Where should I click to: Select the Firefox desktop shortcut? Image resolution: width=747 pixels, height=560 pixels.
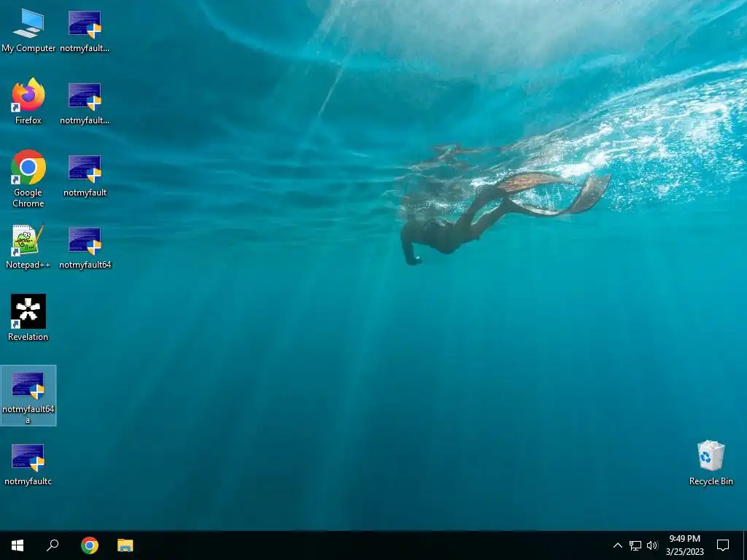pyautogui.click(x=28, y=101)
